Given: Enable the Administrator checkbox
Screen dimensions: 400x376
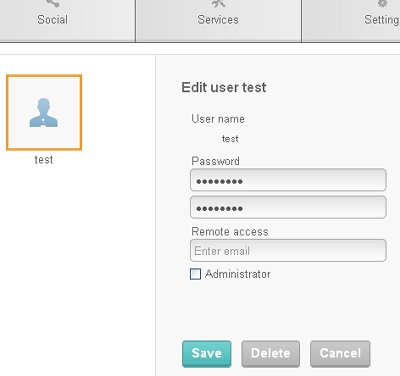Looking at the screenshot, I should coord(195,274).
